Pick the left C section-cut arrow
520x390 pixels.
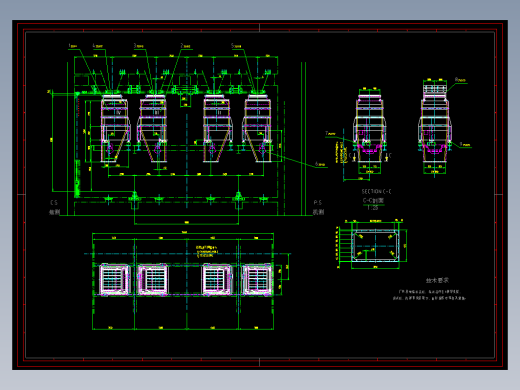[x=353, y=157]
